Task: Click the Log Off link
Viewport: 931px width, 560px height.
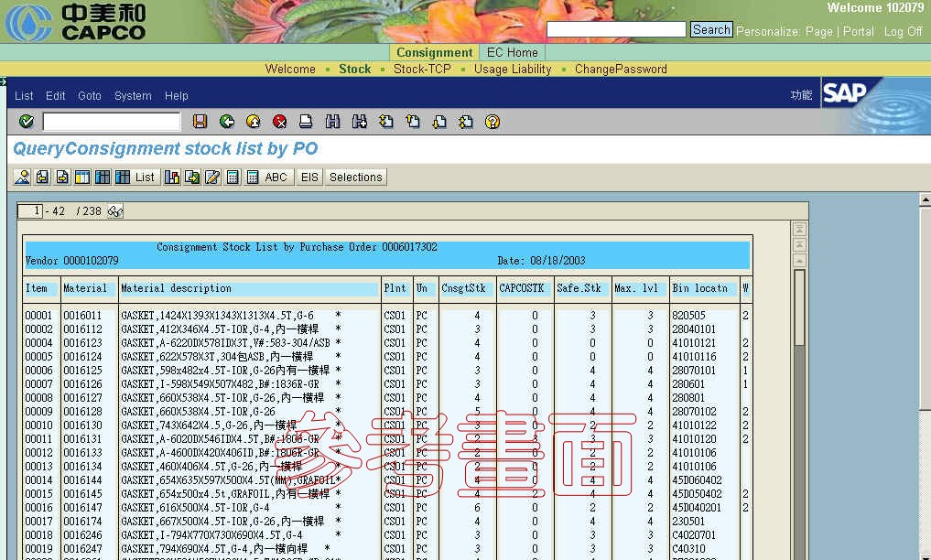Action: coord(903,31)
